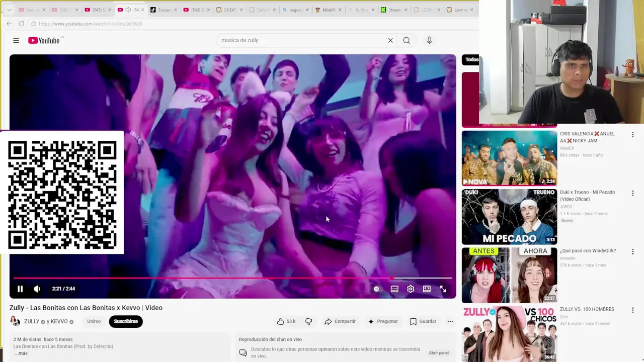Join channel with the Unirse button
The height and width of the screenshot is (362, 644).
point(94,321)
